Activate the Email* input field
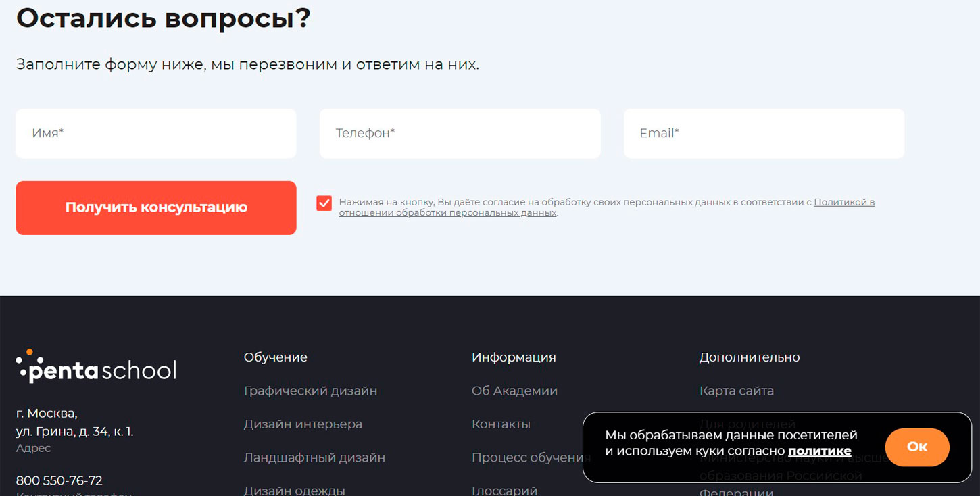This screenshot has width=980, height=496. point(764,134)
